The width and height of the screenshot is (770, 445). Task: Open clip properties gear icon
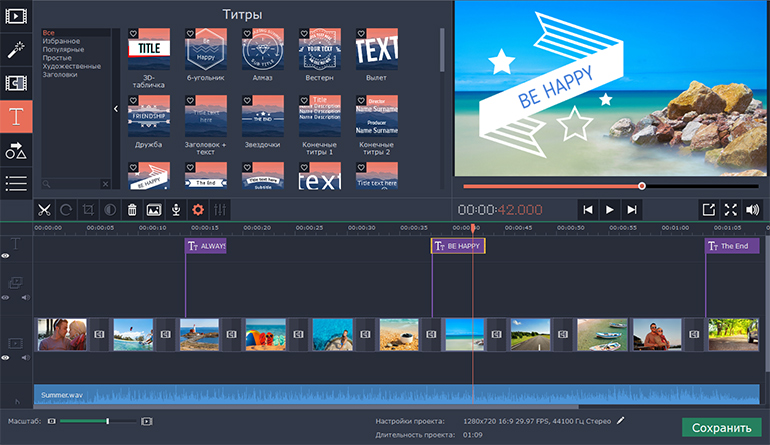pos(198,210)
